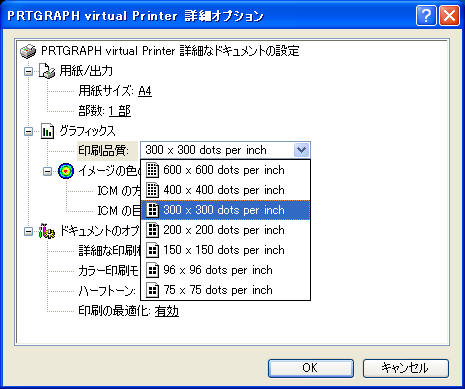Collapse the document options tree node
This screenshot has height=389, width=465.
[29, 231]
